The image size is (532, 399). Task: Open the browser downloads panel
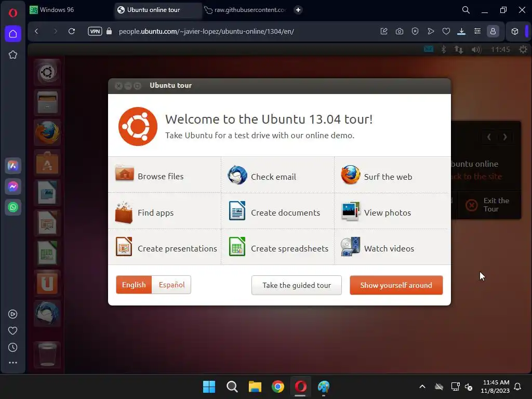pyautogui.click(x=461, y=31)
